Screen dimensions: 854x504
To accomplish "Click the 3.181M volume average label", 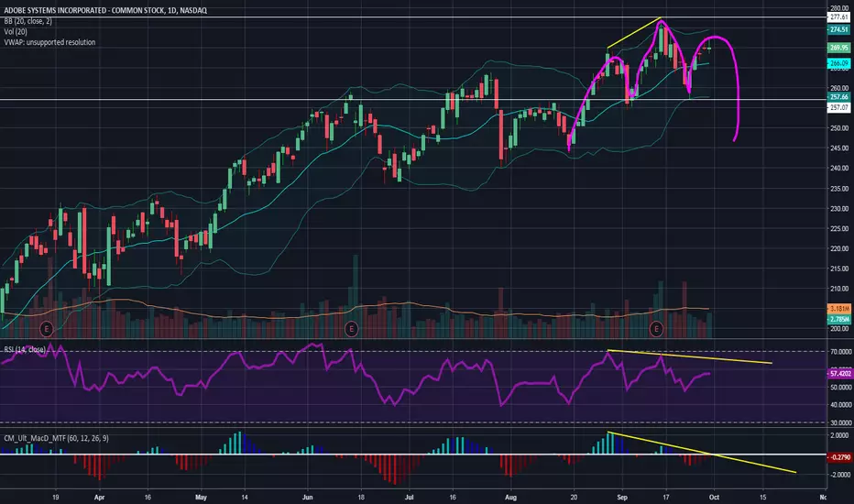I will click(838, 309).
